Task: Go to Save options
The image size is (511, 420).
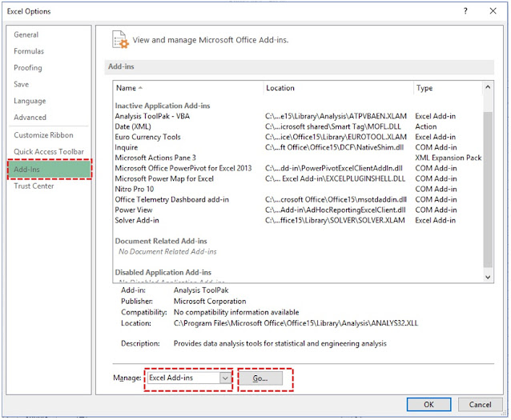Action: tap(21, 84)
